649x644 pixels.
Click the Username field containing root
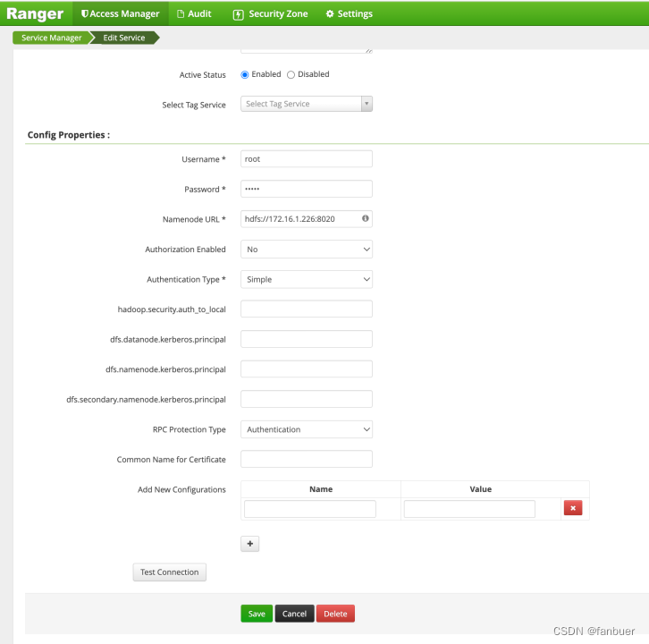click(x=307, y=159)
